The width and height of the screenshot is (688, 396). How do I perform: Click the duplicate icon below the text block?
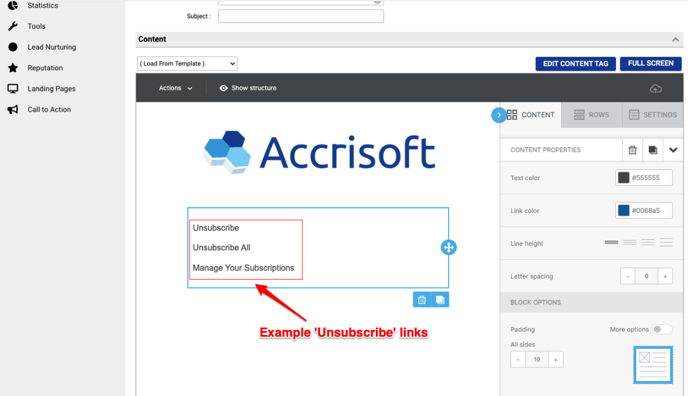tap(440, 300)
